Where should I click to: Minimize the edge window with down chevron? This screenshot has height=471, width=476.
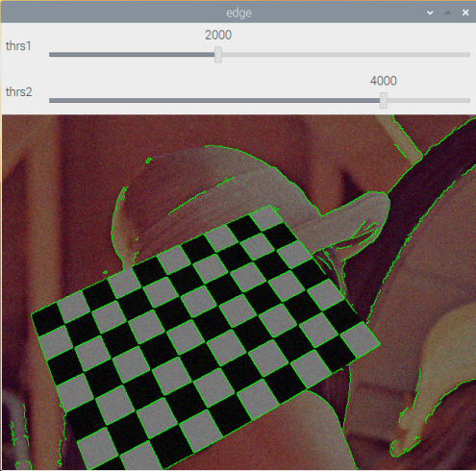[x=430, y=12]
